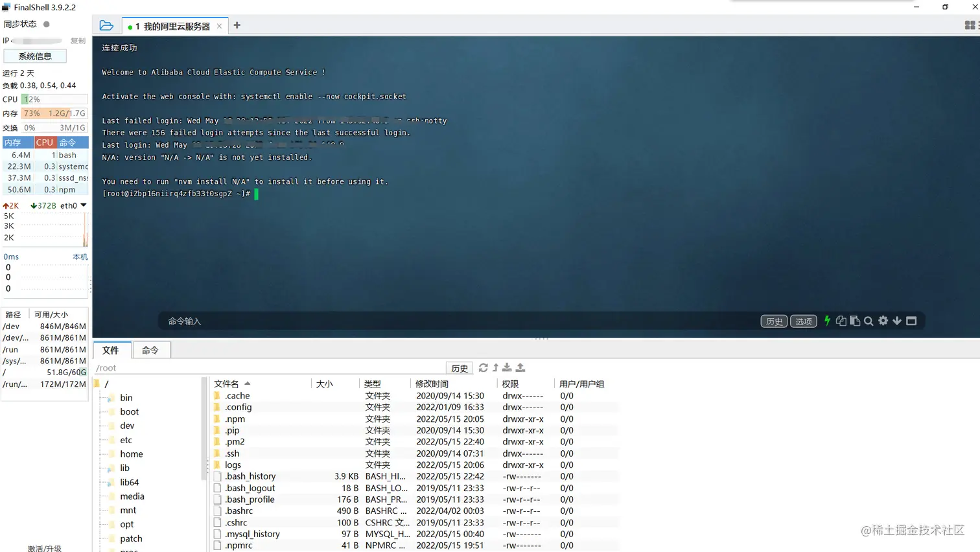Select the root / tree node
This screenshot has width=980, height=552.
click(106, 384)
